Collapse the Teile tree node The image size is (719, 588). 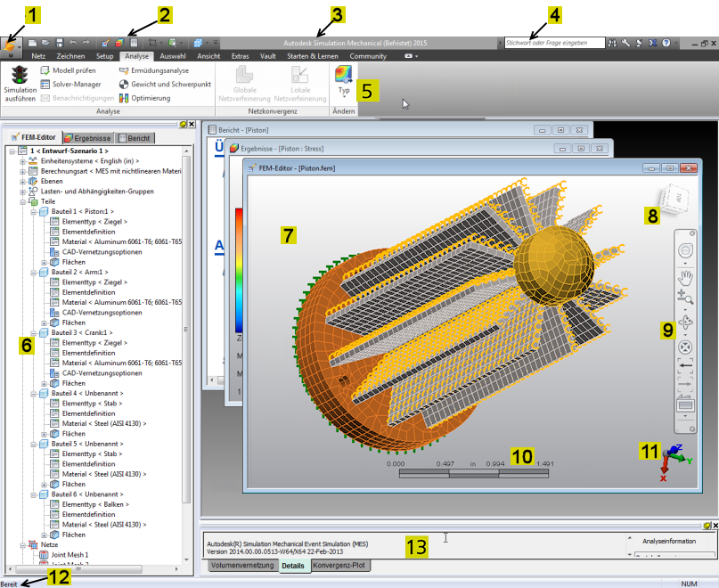pyautogui.click(x=22, y=202)
